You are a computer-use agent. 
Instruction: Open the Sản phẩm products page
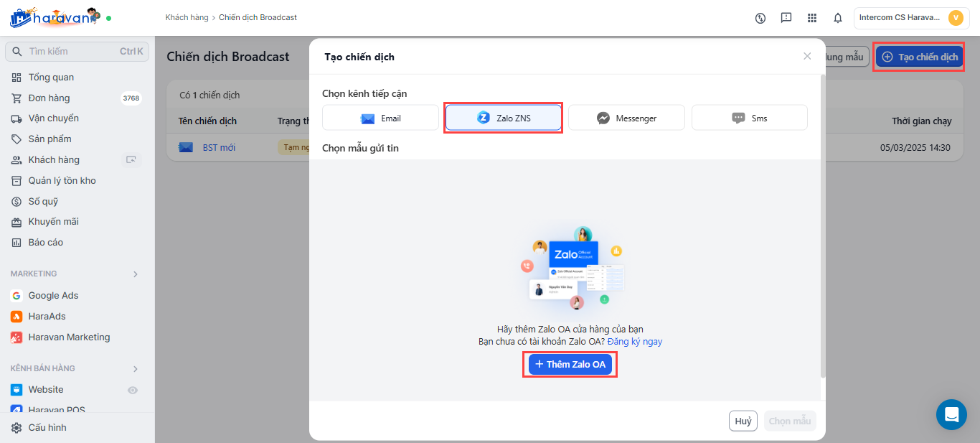[50, 139]
